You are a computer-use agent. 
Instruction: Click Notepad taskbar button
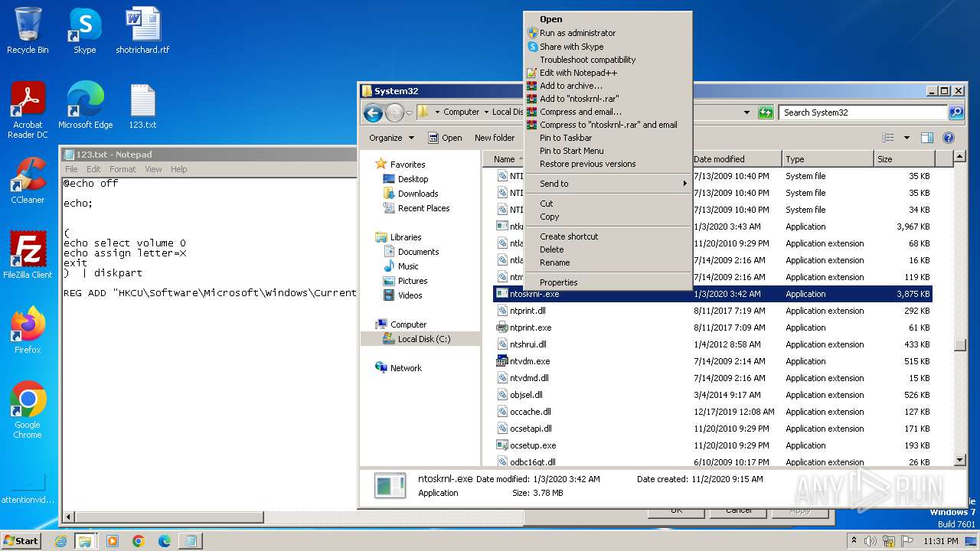click(190, 541)
